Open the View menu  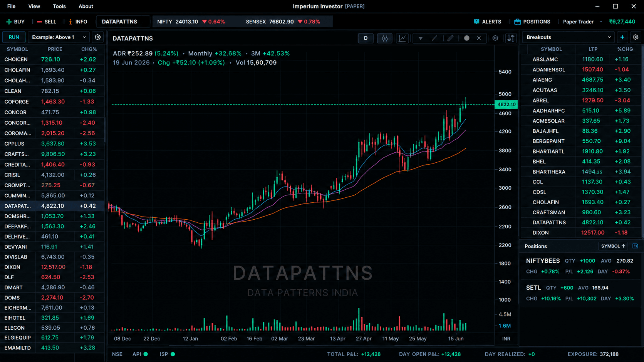tap(34, 6)
